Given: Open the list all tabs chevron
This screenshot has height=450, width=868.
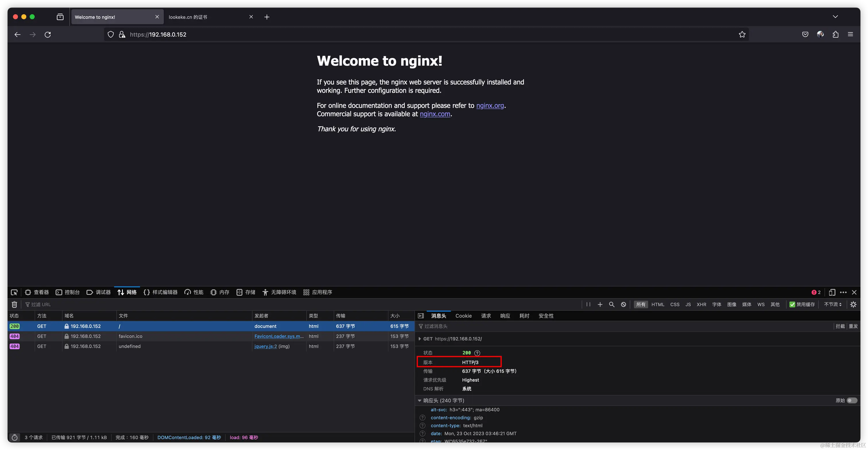Looking at the screenshot, I should pos(835,17).
